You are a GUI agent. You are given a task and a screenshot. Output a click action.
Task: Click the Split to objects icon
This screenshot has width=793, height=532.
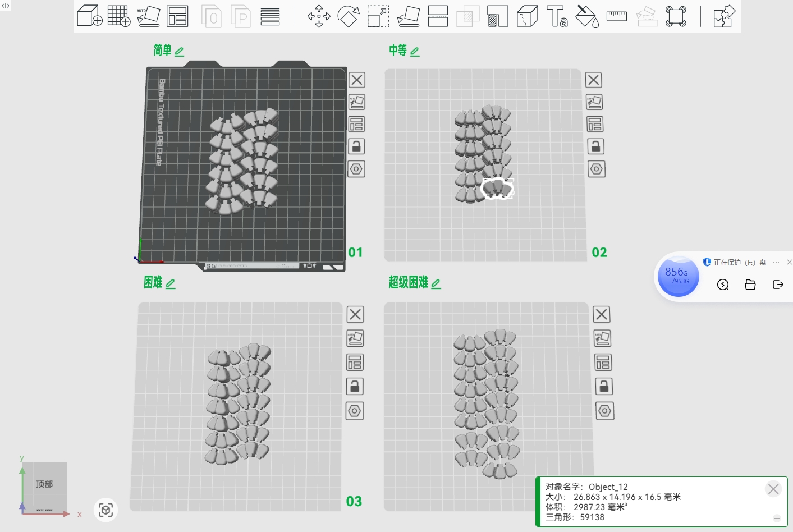pos(211,16)
